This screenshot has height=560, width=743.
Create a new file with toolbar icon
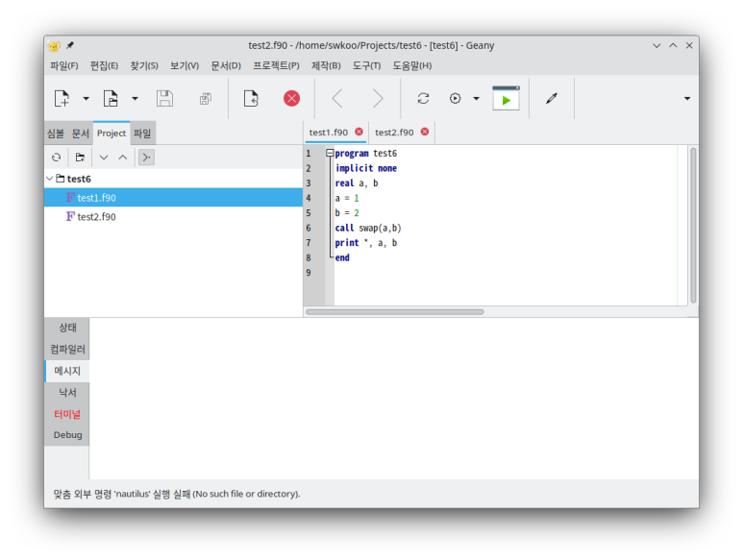(62, 99)
